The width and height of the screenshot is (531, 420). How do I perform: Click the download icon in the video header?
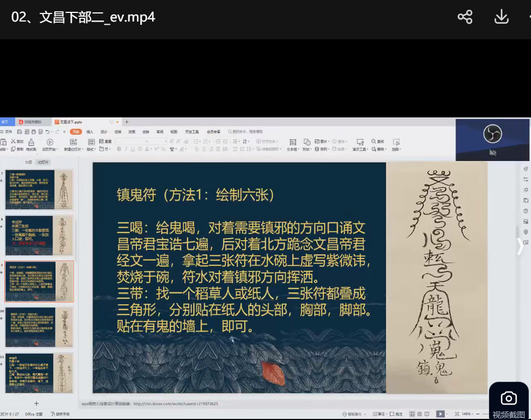click(x=501, y=17)
